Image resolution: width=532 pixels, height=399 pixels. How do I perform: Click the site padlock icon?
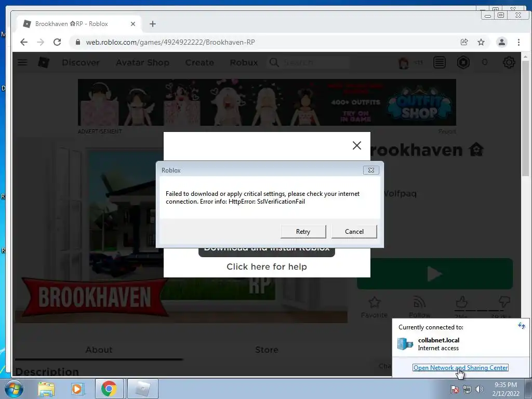point(78,42)
